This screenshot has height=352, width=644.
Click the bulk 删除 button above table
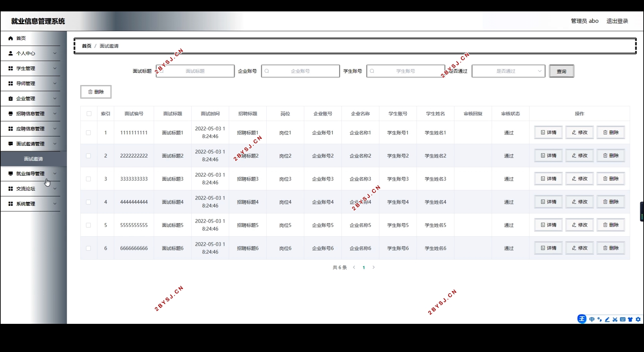(96, 92)
